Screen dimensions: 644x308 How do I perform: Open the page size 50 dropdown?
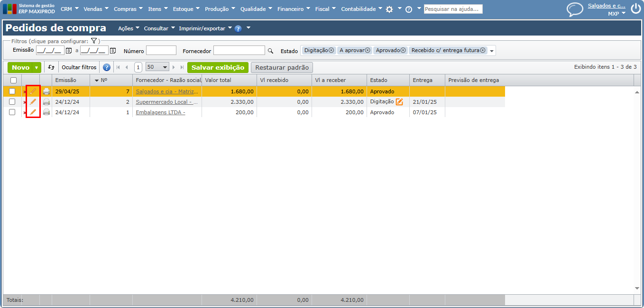pyautogui.click(x=157, y=67)
